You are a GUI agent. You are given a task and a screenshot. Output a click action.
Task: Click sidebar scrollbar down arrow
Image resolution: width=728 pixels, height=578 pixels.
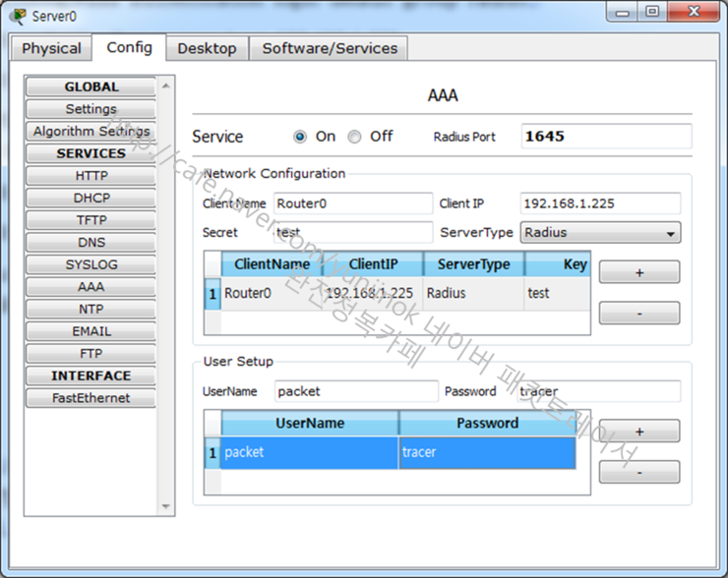(x=165, y=506)
